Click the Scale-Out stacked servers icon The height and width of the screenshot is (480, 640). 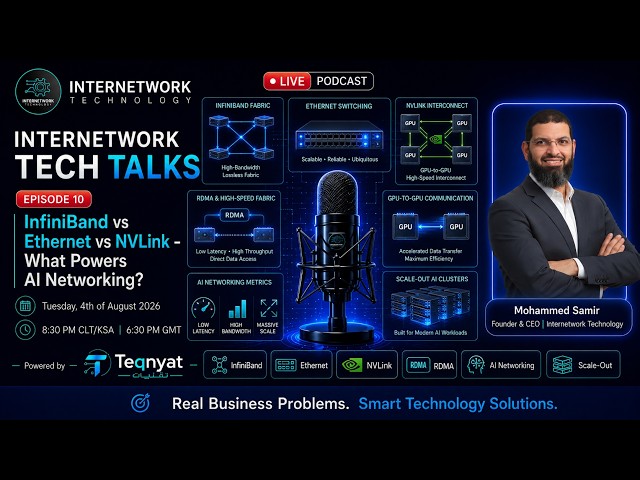(x=562, y=364)
